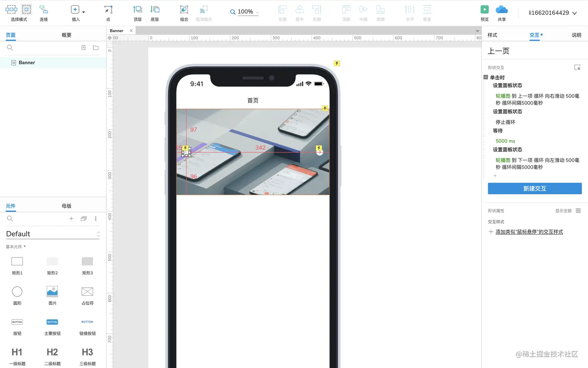
Task: Click the right arrow on the carousel image
Action: coord(319,152)
